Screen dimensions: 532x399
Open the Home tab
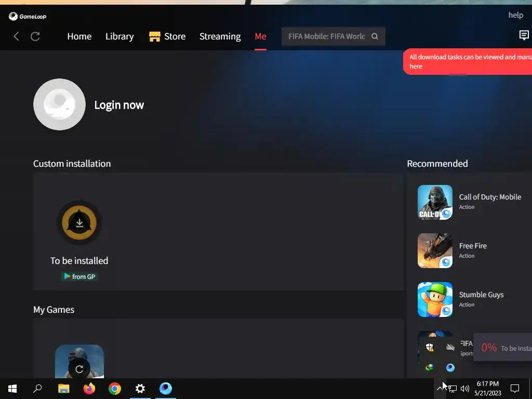point(79,36)
